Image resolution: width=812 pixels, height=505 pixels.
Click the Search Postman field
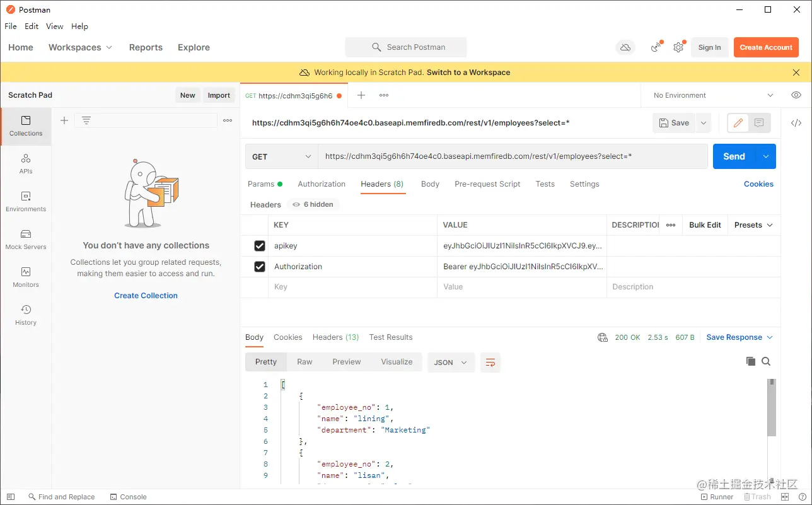click(406, 47)
